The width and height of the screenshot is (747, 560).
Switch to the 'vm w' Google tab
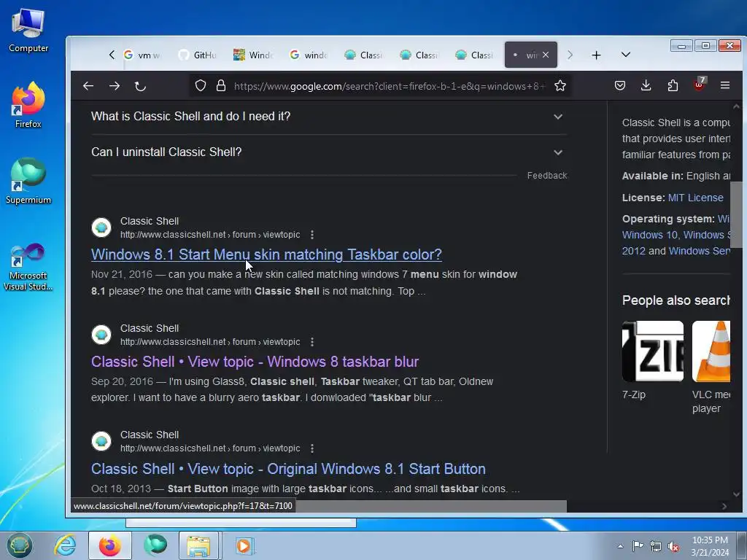(143, 55)
